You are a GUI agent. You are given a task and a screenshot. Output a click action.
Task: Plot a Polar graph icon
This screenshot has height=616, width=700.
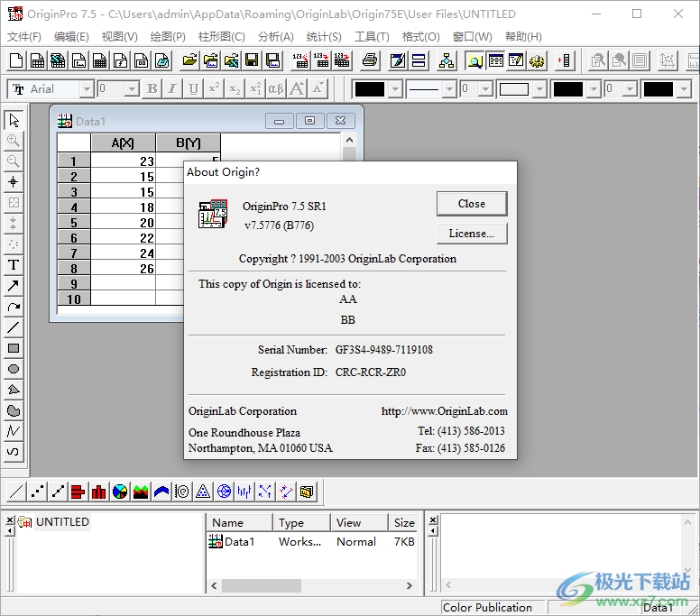[182, 492]
